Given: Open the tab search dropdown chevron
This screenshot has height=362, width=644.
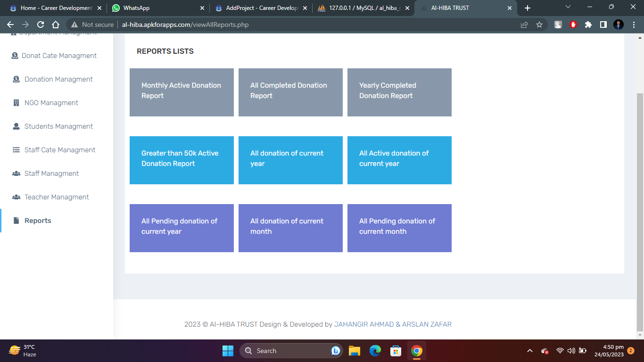Looking at the screenshot, I should [x=568, y=8].
